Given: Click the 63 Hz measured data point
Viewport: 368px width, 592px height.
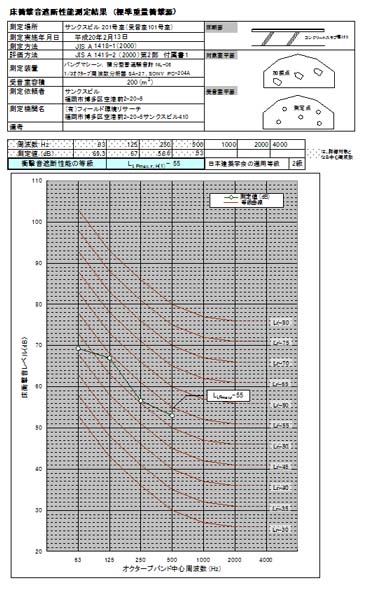Looking at the screenshot, I should 79,348.
